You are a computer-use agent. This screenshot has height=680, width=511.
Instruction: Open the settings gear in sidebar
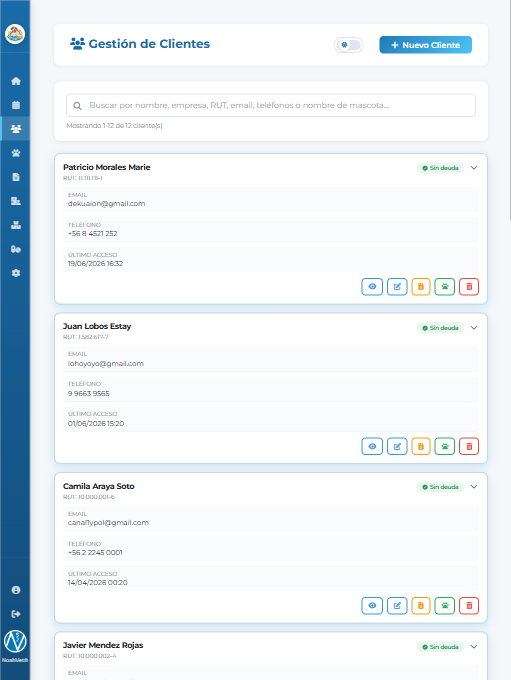(16, 273)
